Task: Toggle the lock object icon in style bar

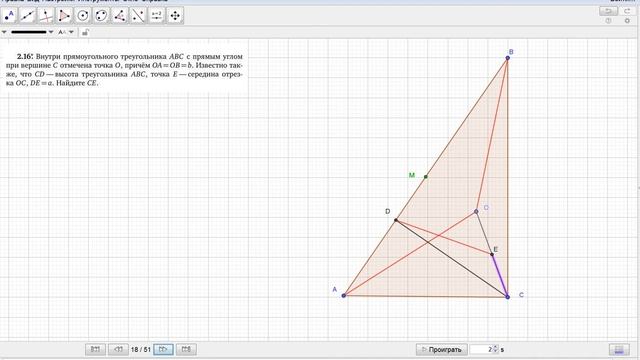Action: click(x=85, y=32)
